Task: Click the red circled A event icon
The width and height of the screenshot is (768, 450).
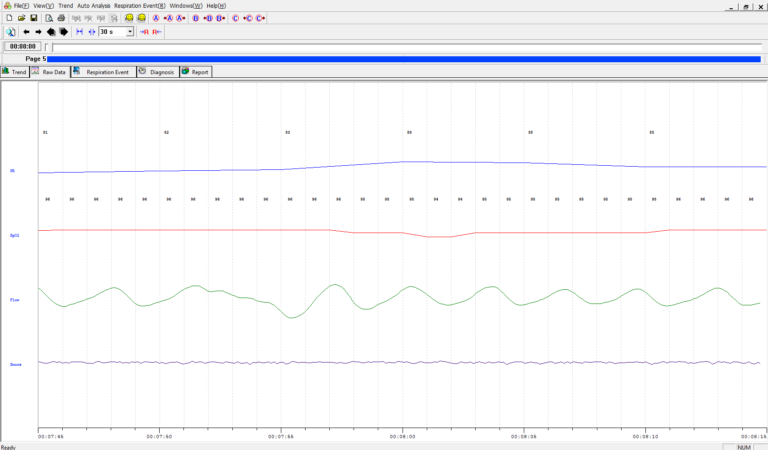Action: 156,18
